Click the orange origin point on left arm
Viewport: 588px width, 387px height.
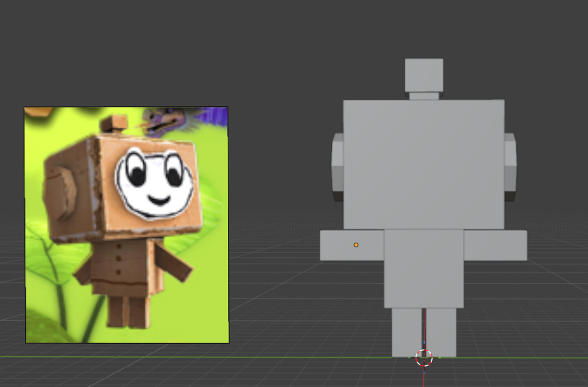[356, 245]
